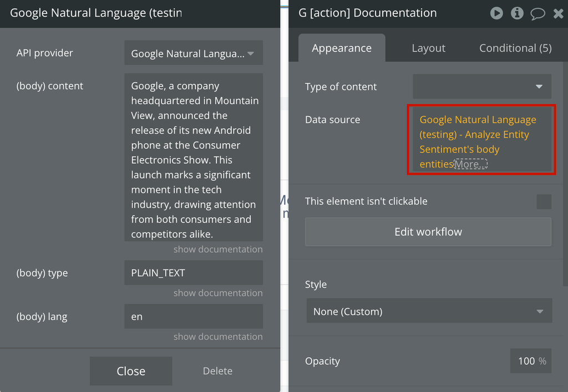Toggle 'This element isn't clickable' checkbox

click(x=544, y=202)
